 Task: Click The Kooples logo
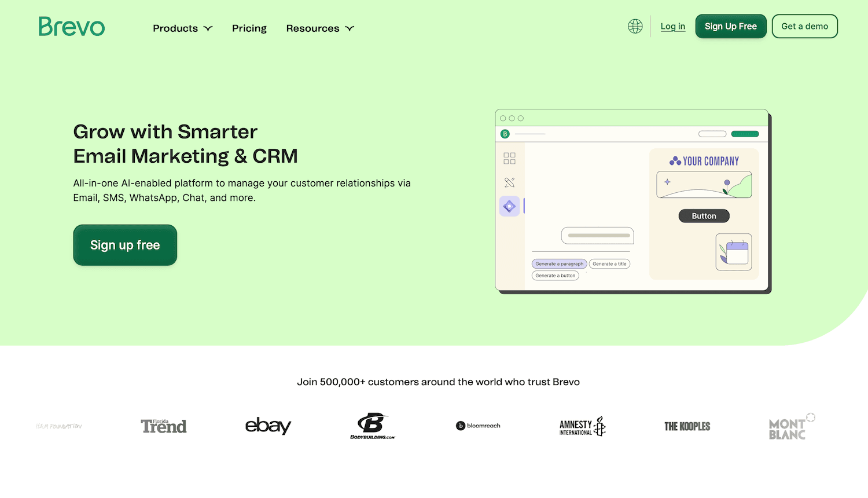687,427
